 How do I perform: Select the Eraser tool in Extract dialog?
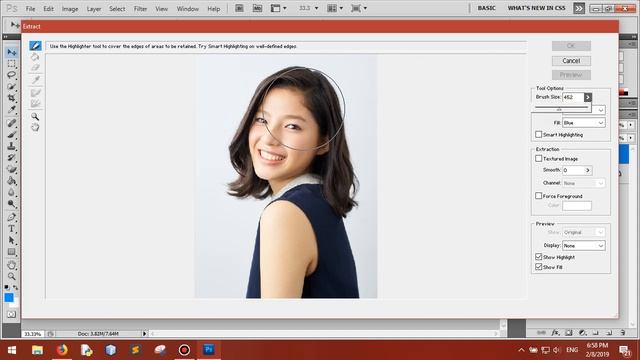pyautogui.click(x=35, y=67)
